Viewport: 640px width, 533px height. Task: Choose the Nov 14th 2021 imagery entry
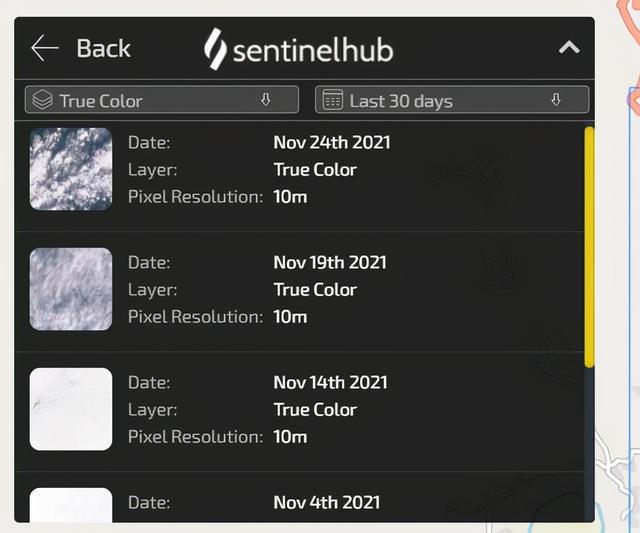[x=299, y=411]
